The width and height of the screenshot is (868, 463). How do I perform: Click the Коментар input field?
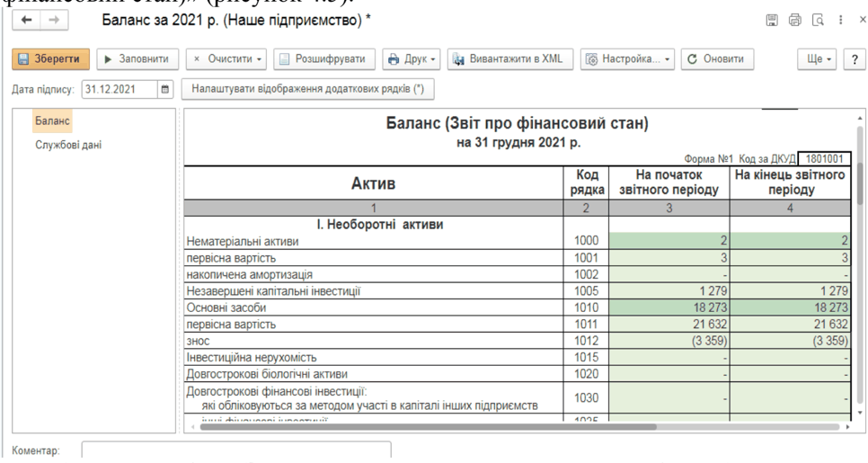pos(235,451)
